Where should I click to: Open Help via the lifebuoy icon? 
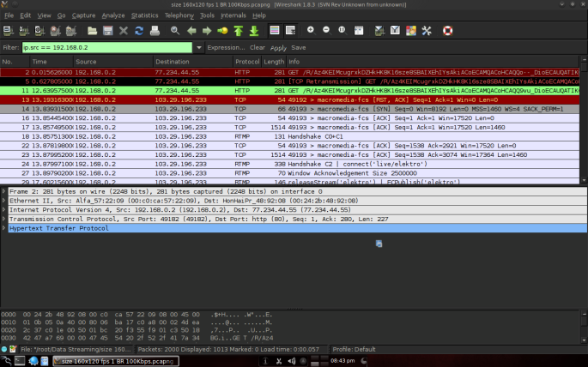[x=448, y=31]
